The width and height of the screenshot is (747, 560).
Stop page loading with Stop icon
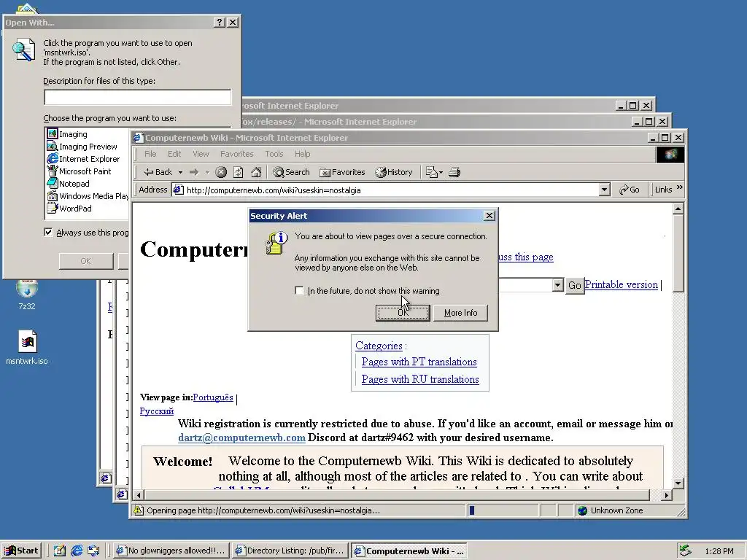[220, 172]
